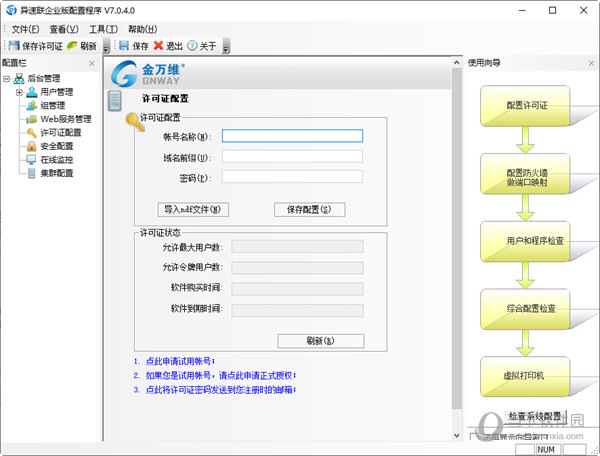Click the 配置许可证 wizard step
The image size is (600, 456).
[525, 106]
